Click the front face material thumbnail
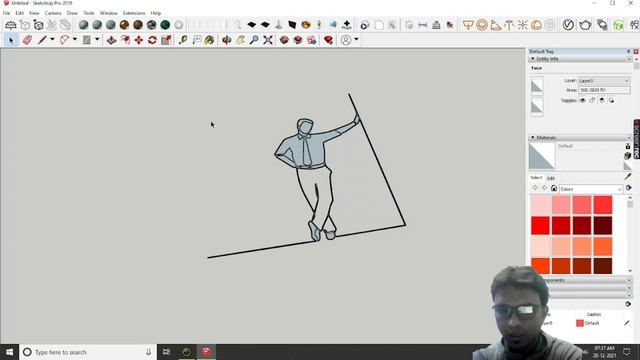Image resolution: width=640 pixels, height=360 pixels. pos(537,85)
